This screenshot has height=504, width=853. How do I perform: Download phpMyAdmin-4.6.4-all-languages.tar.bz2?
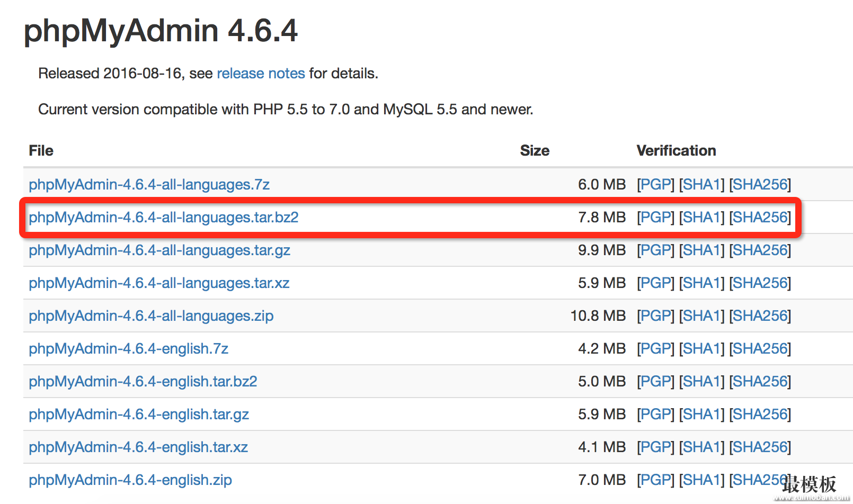click(164, 217)
